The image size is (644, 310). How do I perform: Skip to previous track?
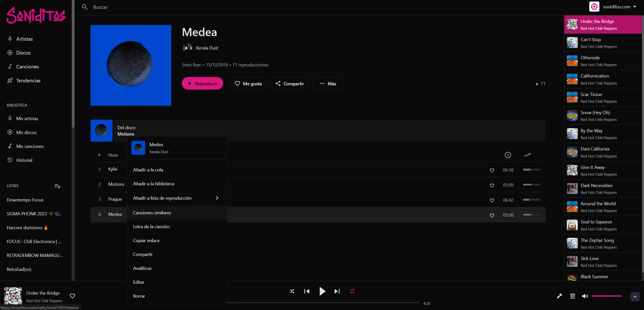click(307, 291)
